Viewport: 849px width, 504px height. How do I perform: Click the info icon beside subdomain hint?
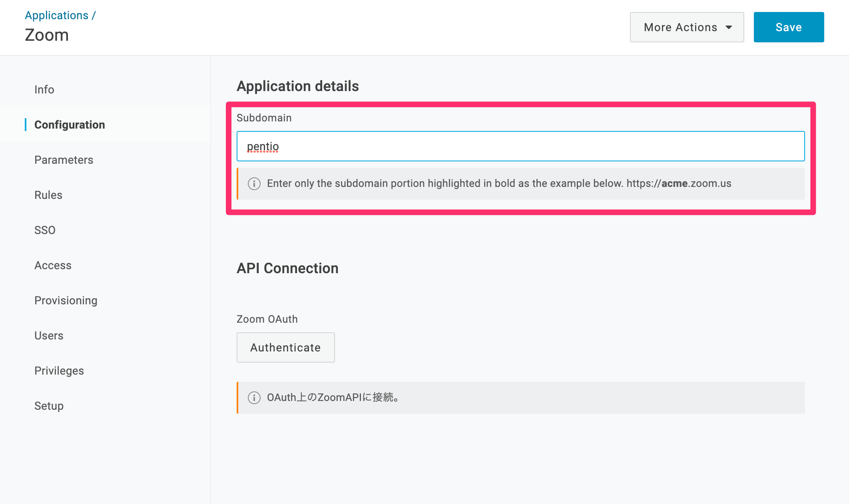click(x=254, y=184)
